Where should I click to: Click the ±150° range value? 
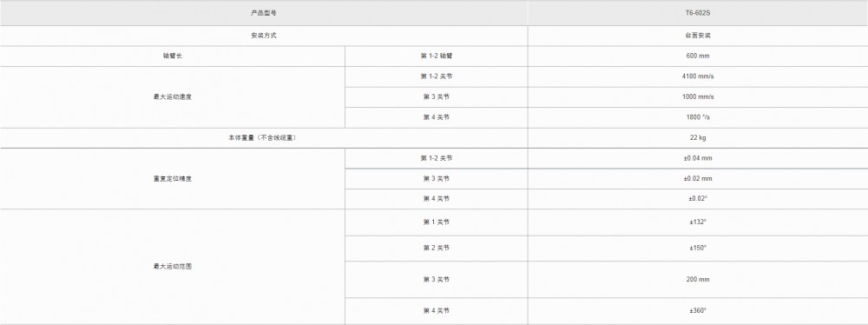(698, 248)
